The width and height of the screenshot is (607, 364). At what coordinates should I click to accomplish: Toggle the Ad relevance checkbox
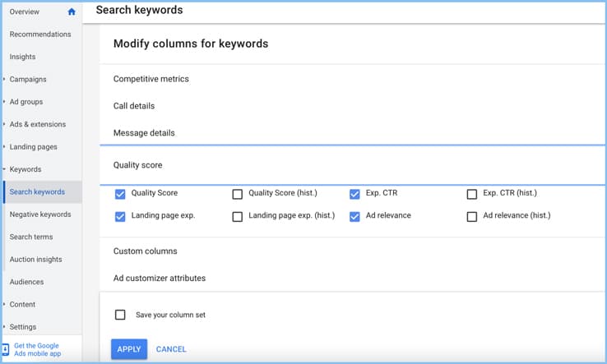coord(354,217)
